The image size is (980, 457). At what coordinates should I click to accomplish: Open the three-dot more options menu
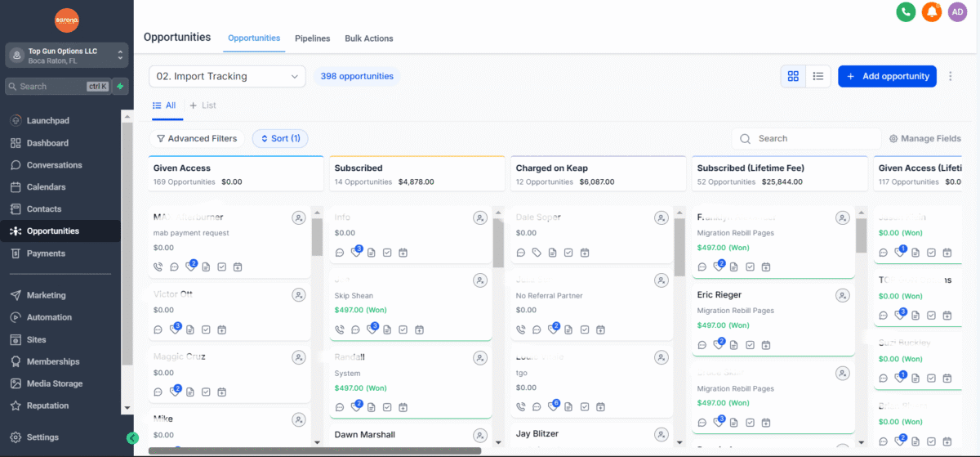click(951, 76)
